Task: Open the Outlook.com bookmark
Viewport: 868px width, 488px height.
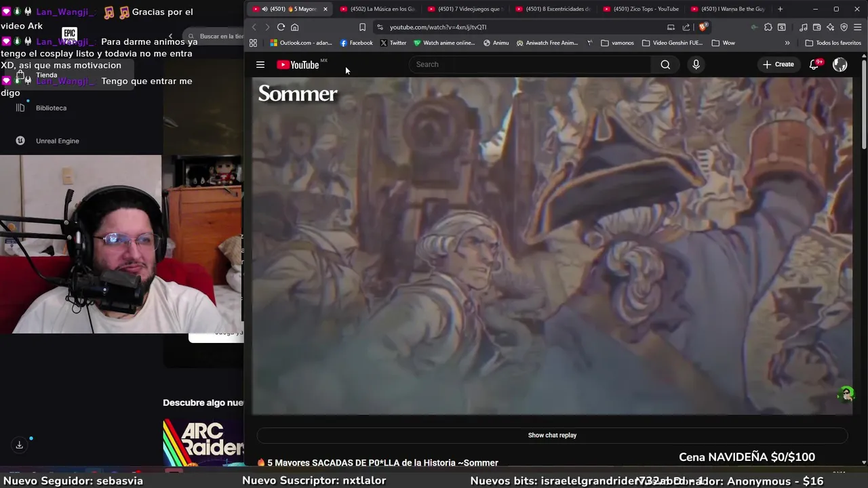Action: click(301, 43)
